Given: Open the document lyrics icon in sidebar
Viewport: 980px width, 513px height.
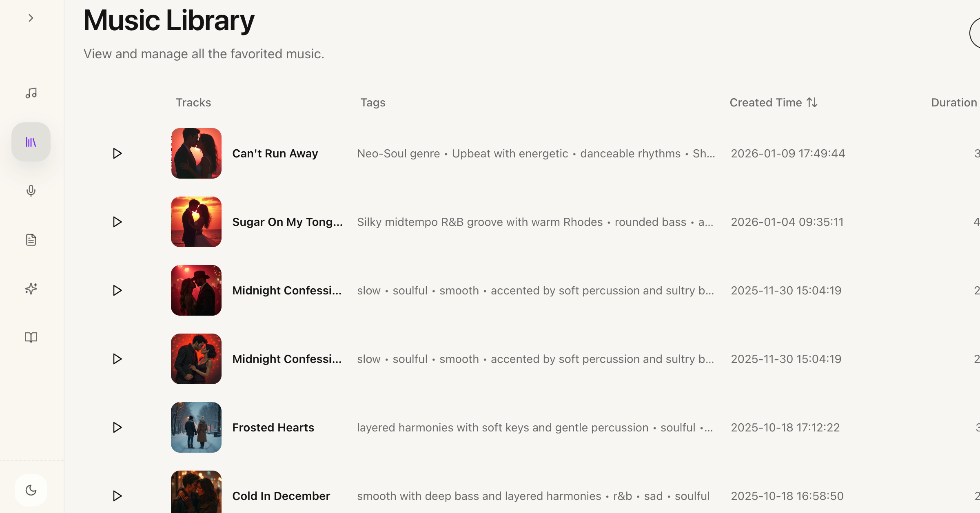Looking at the screenshot, I should (31, 240).
